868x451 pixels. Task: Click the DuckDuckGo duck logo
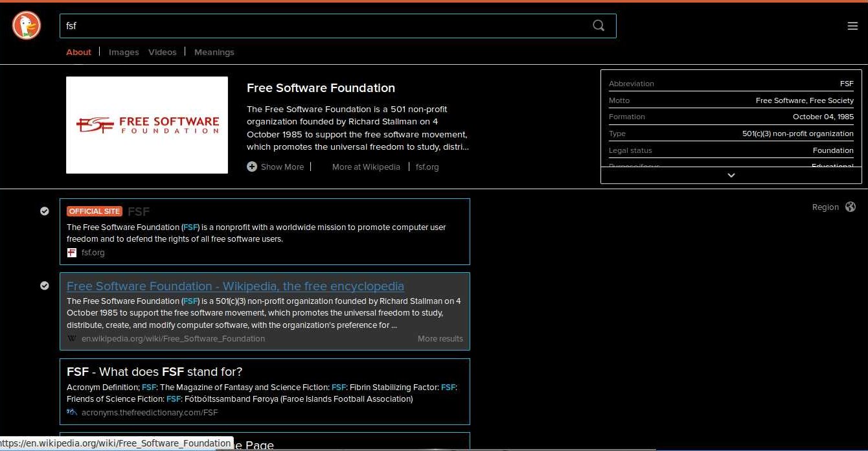pos(27,26)
